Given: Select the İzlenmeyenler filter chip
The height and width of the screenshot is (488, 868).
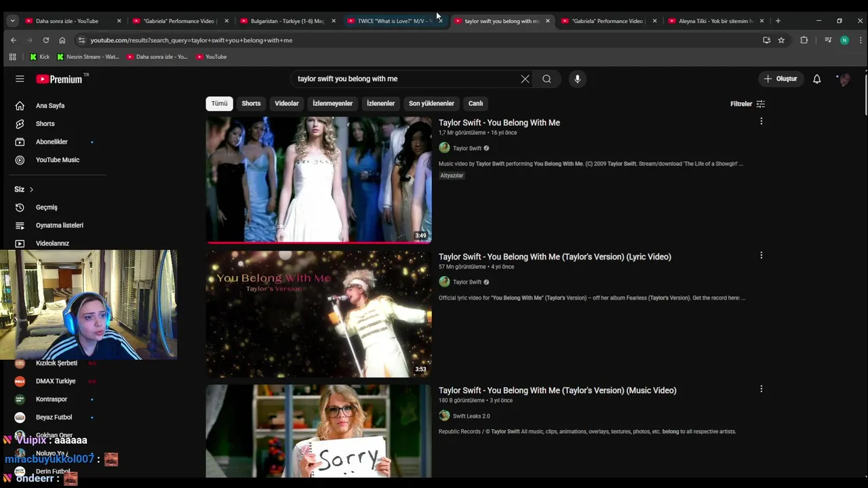Looking at the screenshot, I should [332, 104].
